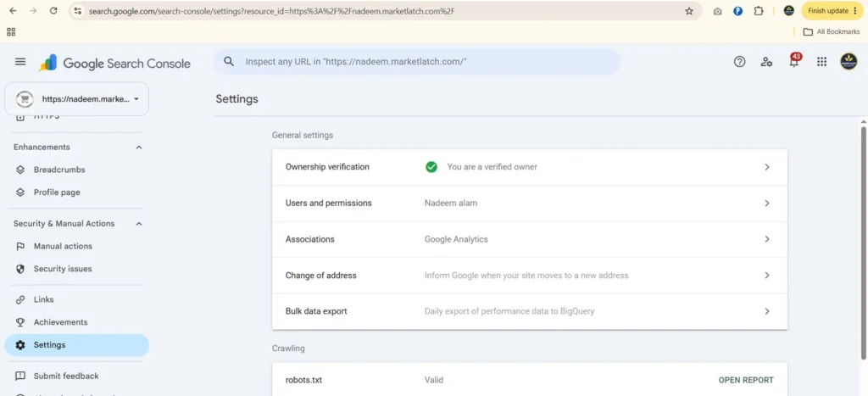This screenshot has height=396, width=868.
Task: Click the Breadcrumbs layers icon
Action: [20, 170]
